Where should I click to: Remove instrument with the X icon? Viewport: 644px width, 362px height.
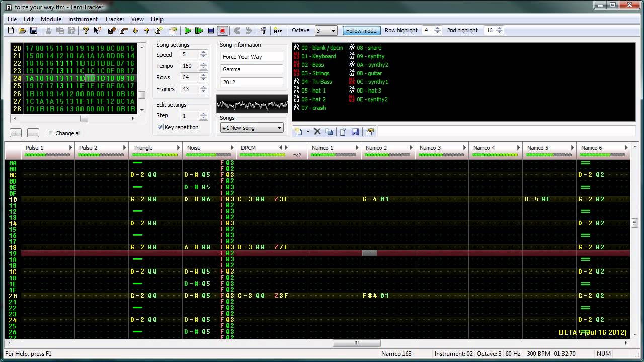click(317, 132)
